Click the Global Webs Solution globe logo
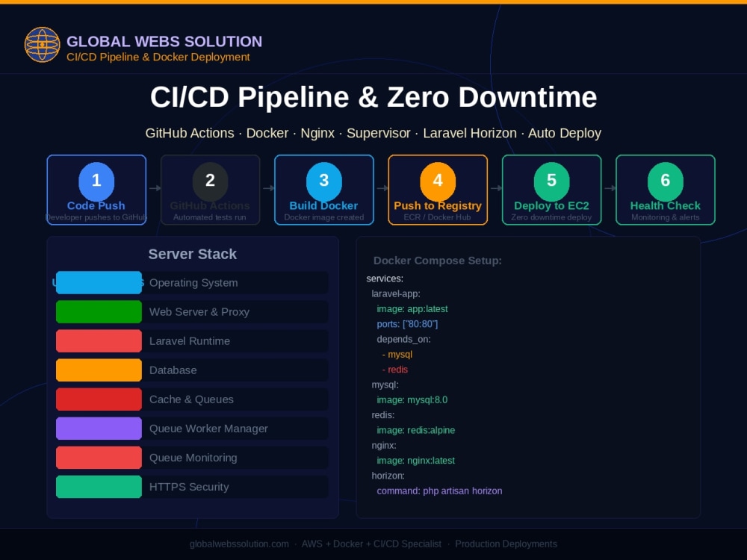Screen dimensions: 747x560 click(x=43, y=45)
